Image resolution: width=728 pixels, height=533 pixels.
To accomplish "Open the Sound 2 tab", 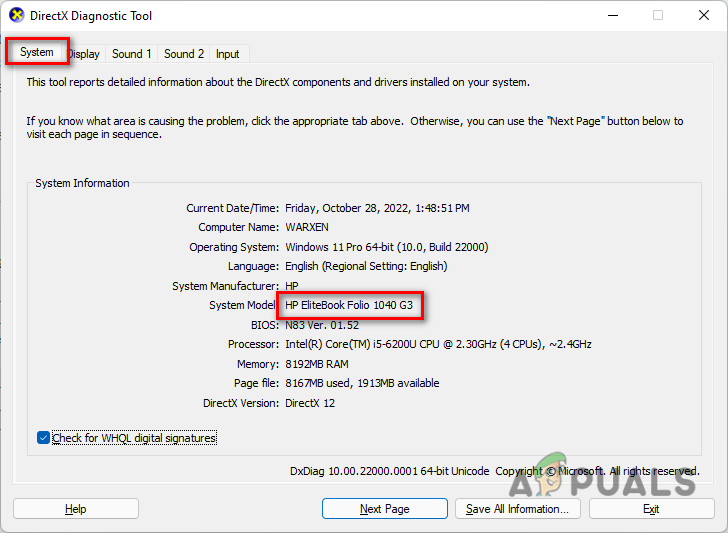I will coord(184,54).
